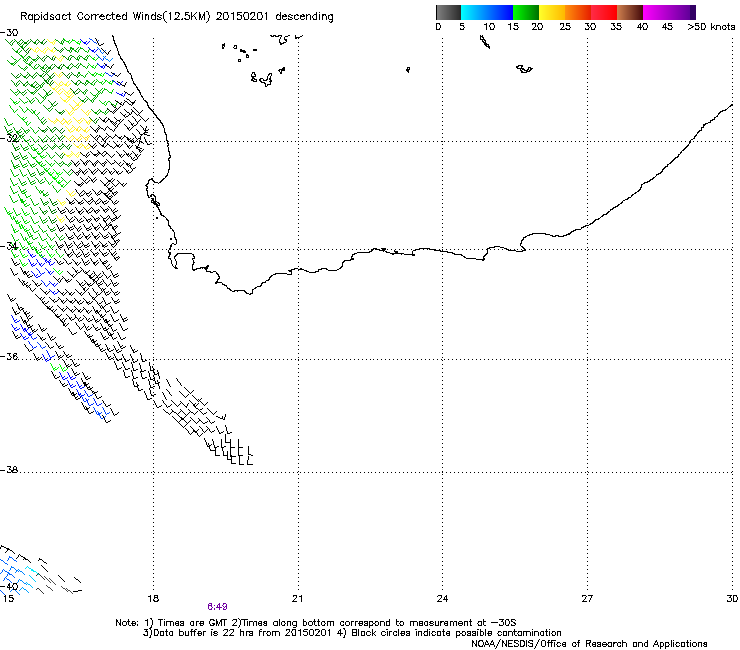Click the '-32' latitude label
This screenshot has height=650, width=740.
pyautogui.click(x=9, y=138)
